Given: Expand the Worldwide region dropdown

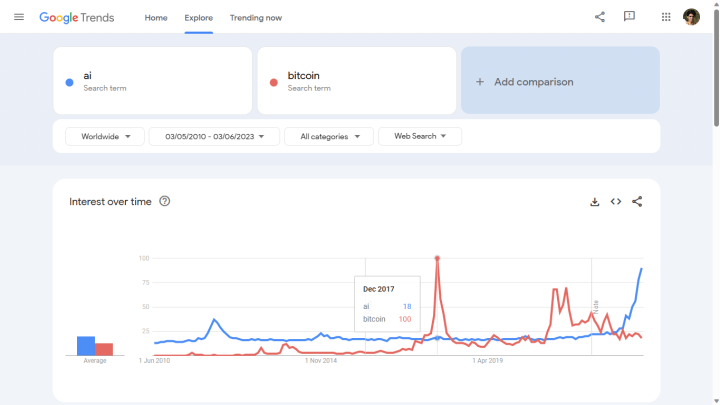Looking at the screenshot, I should tap(105, 136).
